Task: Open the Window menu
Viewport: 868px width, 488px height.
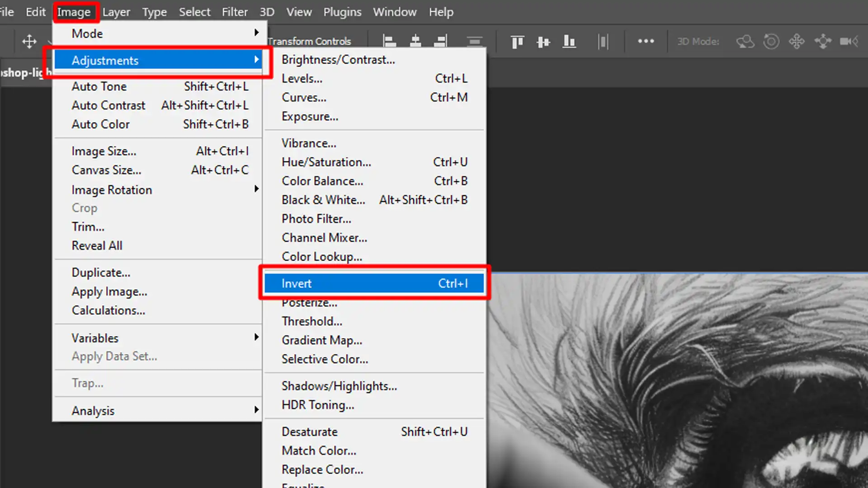Action: (x=394, y=12)
